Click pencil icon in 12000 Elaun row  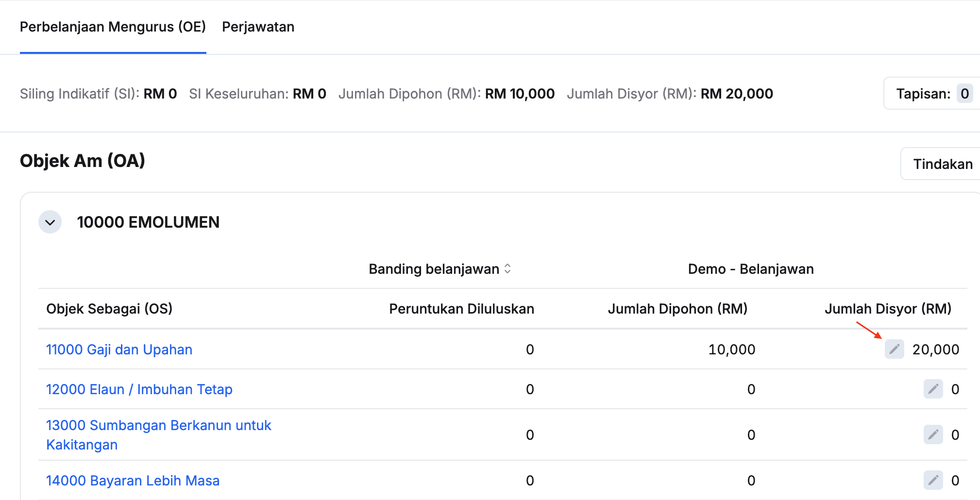(x=933, y=389)
